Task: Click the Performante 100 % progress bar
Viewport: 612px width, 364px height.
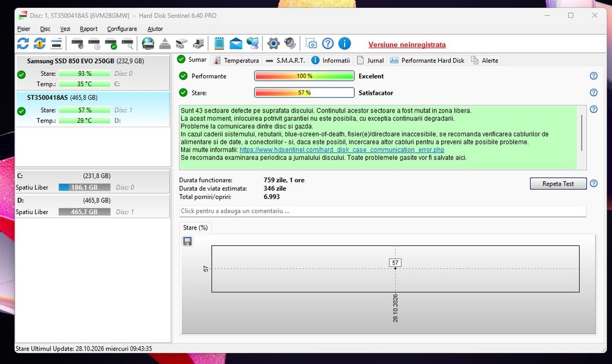Action: point(304,76)
